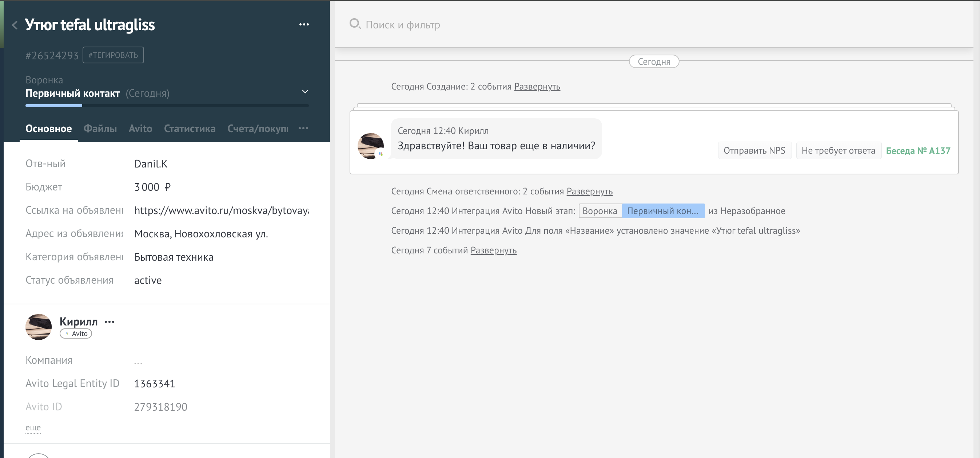
Task: Open more tabs via the tab-row ellipsis
Action: [303, 128]
